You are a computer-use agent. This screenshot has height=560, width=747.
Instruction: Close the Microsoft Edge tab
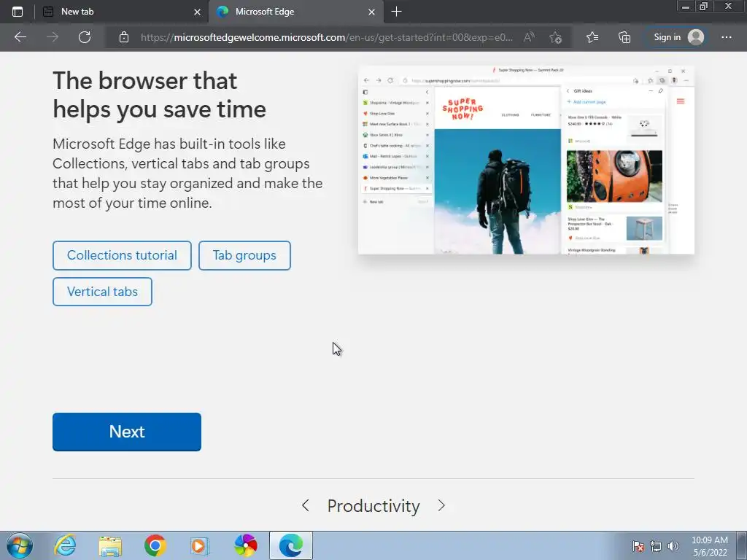(x=371, y=12)
